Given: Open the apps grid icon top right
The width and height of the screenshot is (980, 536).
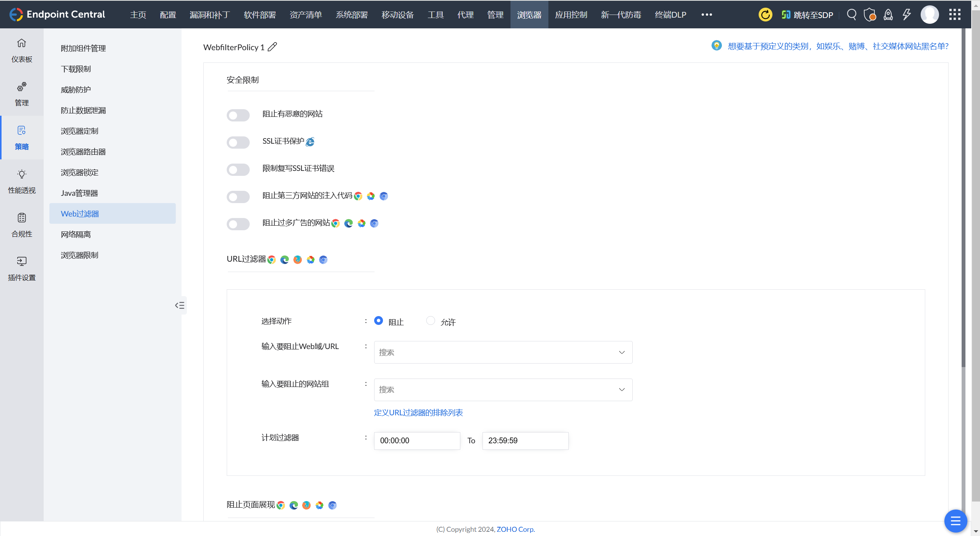Looking at the screenshot, I should pyautogui.click(x=954, y=15).
